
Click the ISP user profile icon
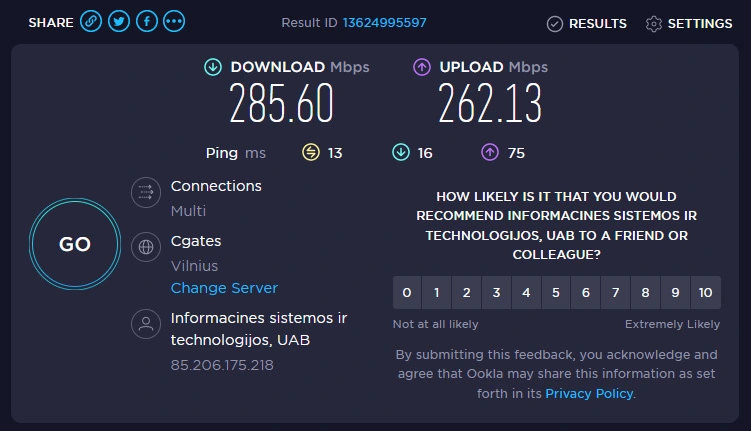(x=146, y=324)
